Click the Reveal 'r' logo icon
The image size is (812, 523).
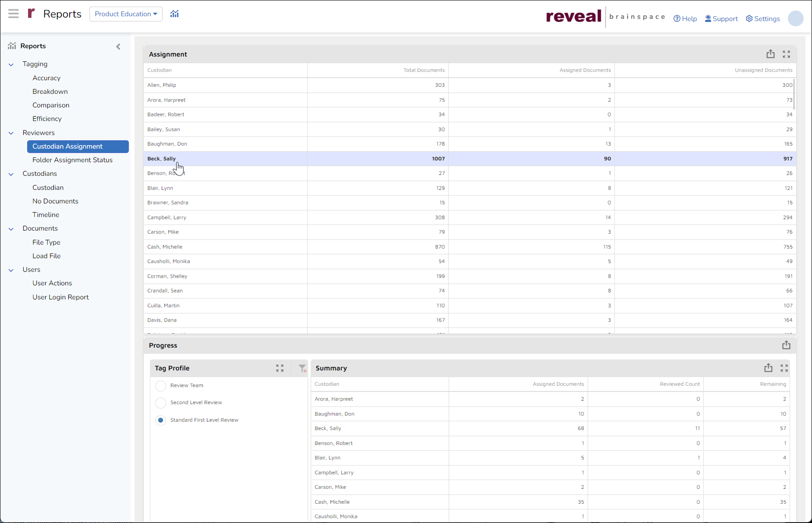tap(31, 14)
